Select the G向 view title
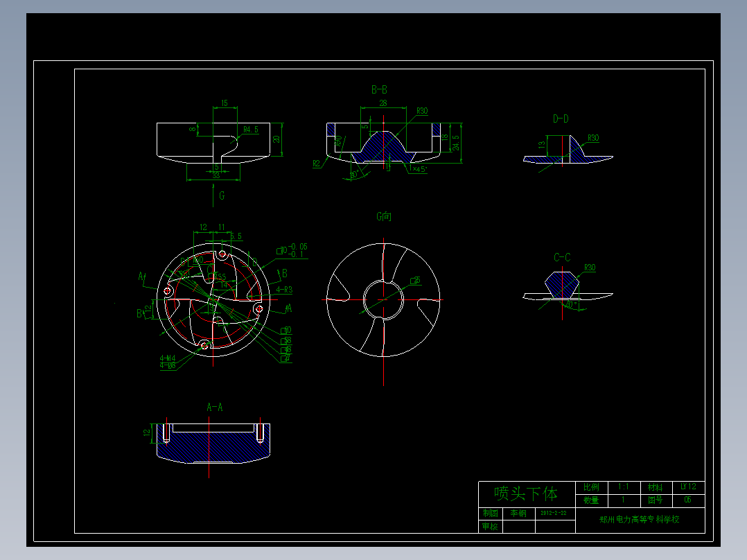The image size is (747, 560). click(384, 216)
